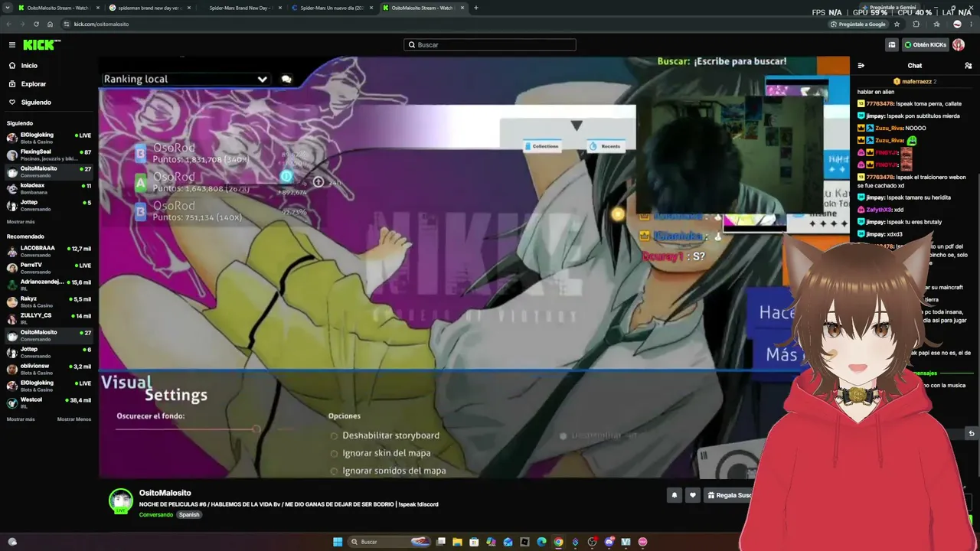This screenshot has width=980, height=551.
Task: Open the Conversando category link under stream title
Action: pos(155,515)
